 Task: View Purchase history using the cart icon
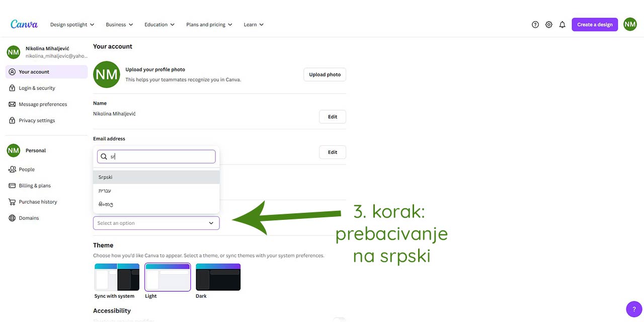click(x=12, y=202)
